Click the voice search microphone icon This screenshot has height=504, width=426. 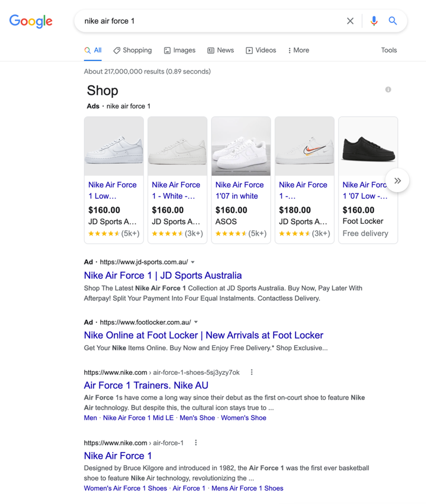click(x=374, y=21)
